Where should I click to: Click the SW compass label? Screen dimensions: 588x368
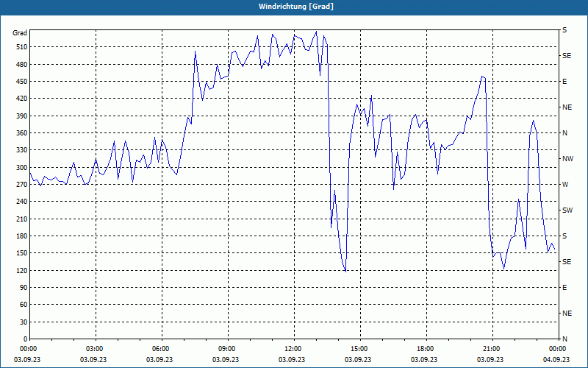[567, 210]
